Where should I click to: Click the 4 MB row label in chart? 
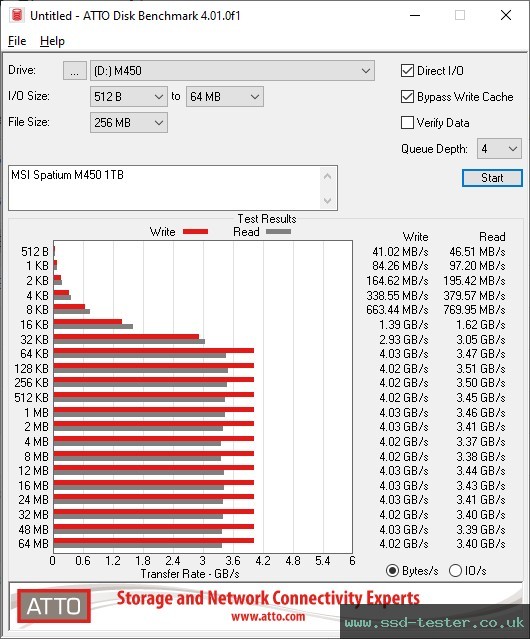(x=36, y=442)
